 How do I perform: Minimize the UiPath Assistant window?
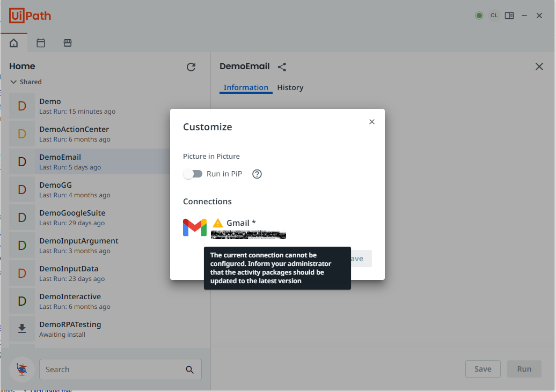coord(524,16)
